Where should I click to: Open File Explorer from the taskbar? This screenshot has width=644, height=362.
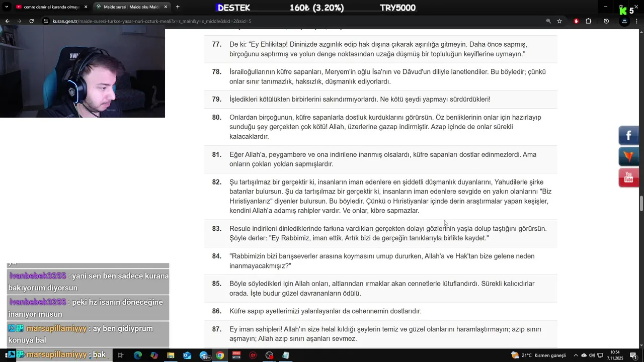[x=171, y=355]
